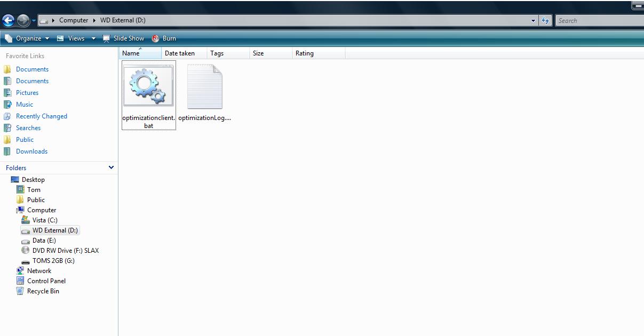Click the Desktop monitor icon in tree
This screenshot has width=644, height=336.
click(15, 180)
